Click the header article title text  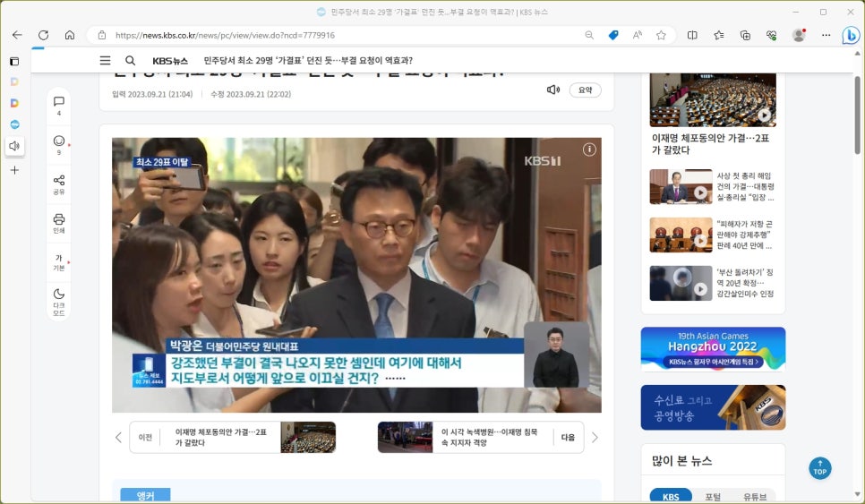(308, 61)
